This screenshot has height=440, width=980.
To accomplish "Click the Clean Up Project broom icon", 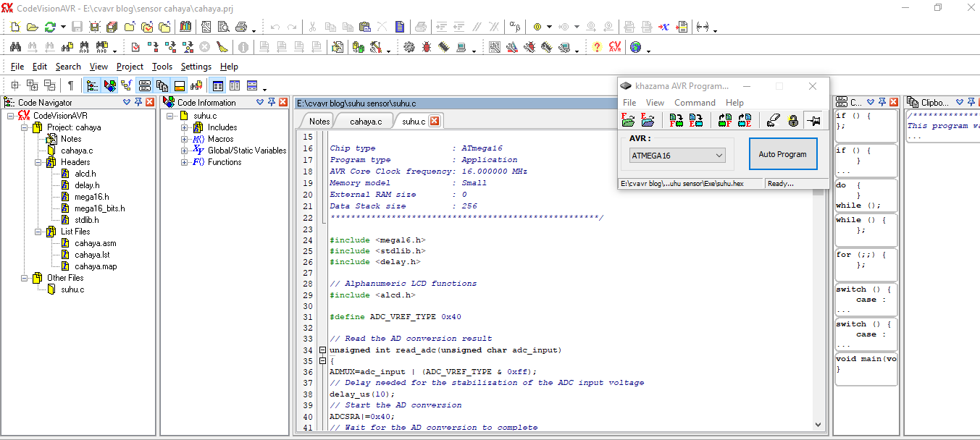I will [x=222, y=47].
